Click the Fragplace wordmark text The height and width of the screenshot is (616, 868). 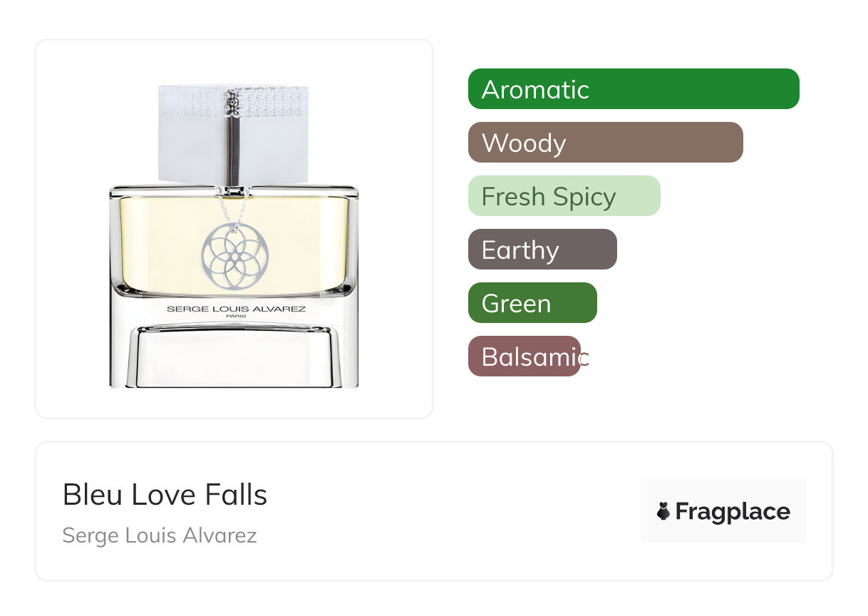(x=732, y=511)
